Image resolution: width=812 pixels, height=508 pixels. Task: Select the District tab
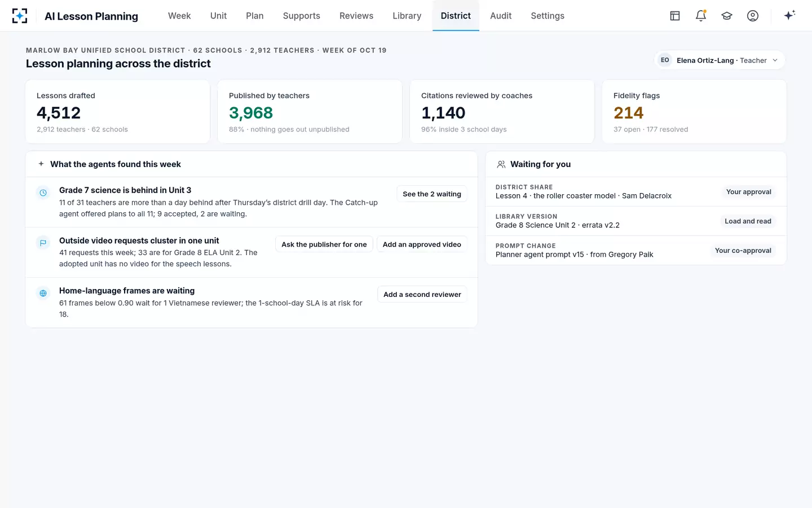click(456, 16)
